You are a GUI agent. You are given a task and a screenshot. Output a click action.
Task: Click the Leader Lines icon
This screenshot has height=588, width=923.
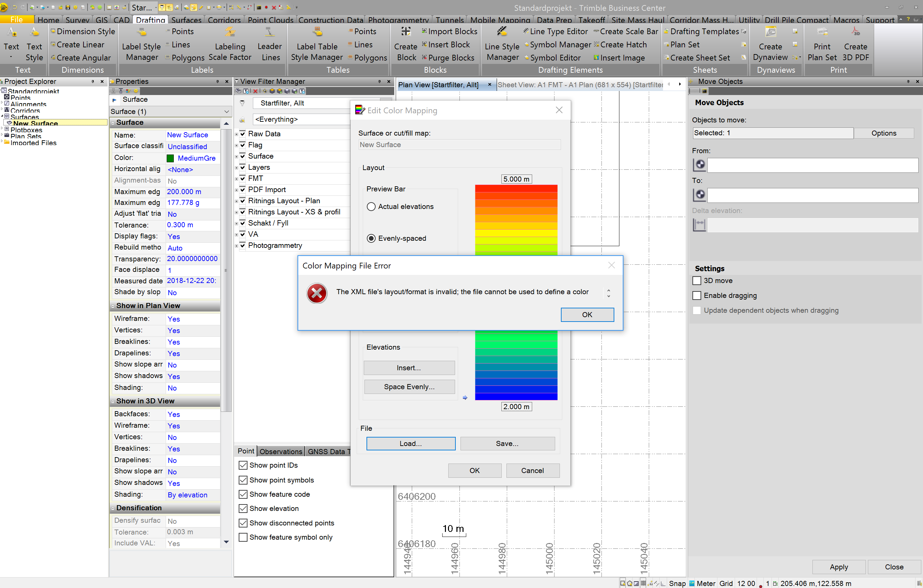tap(270, 32)
